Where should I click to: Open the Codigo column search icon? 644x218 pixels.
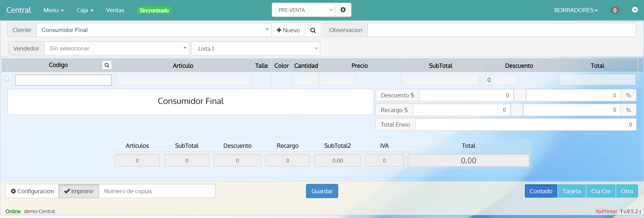point(107,65)
